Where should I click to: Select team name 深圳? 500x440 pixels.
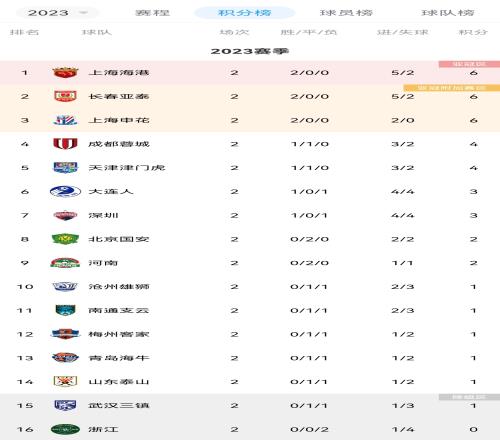tap(103, 215)
